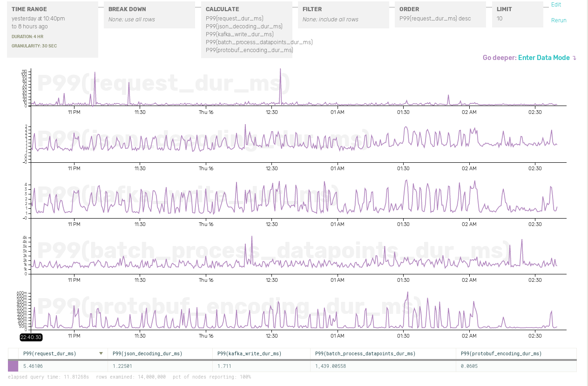Click the 22:40:30 timestamp marker
Image resolution: width=588 pixels, height=386 pixels.
[x=31, y=337]
